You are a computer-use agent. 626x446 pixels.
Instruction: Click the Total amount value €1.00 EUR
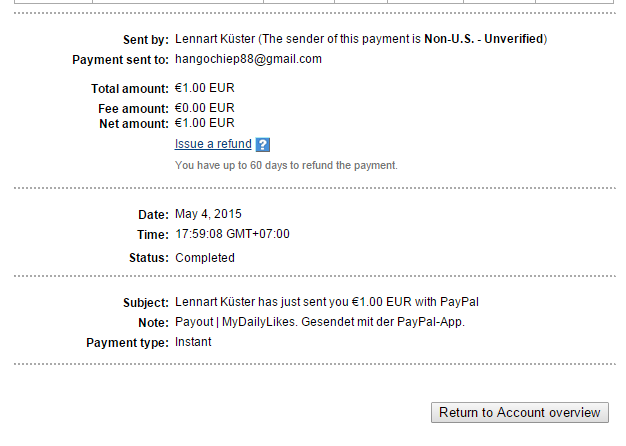pyautogui.click(x=205, y=89)
